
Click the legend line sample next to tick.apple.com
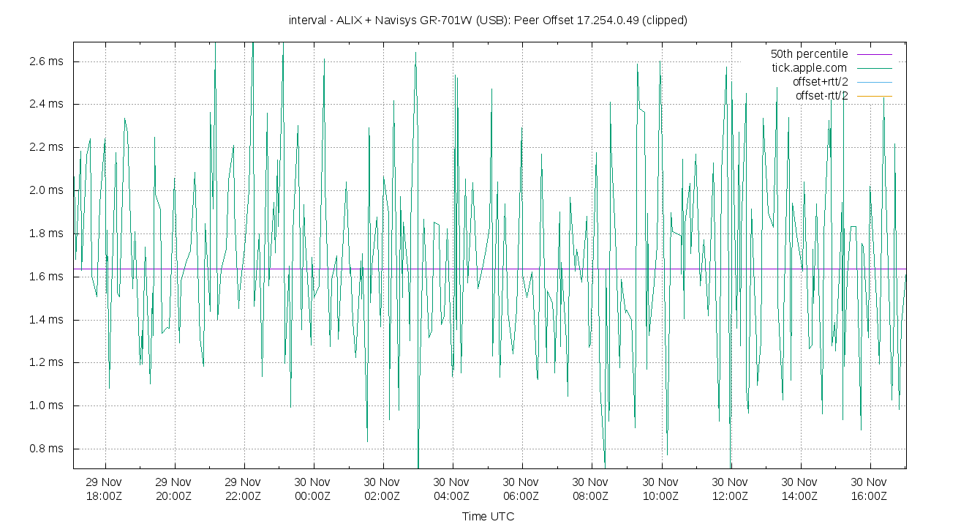point(874,68)
